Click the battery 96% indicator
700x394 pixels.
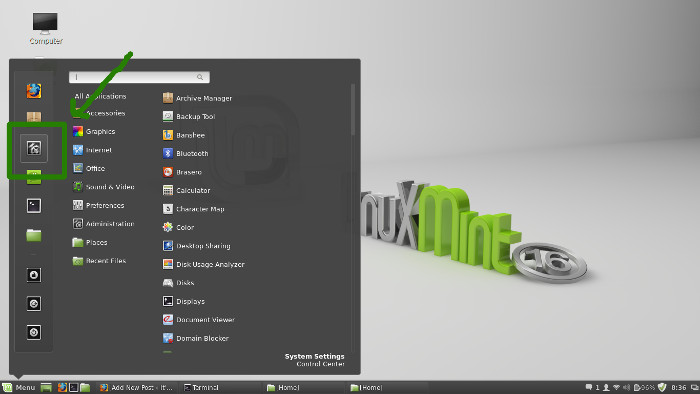pos(644,387)
